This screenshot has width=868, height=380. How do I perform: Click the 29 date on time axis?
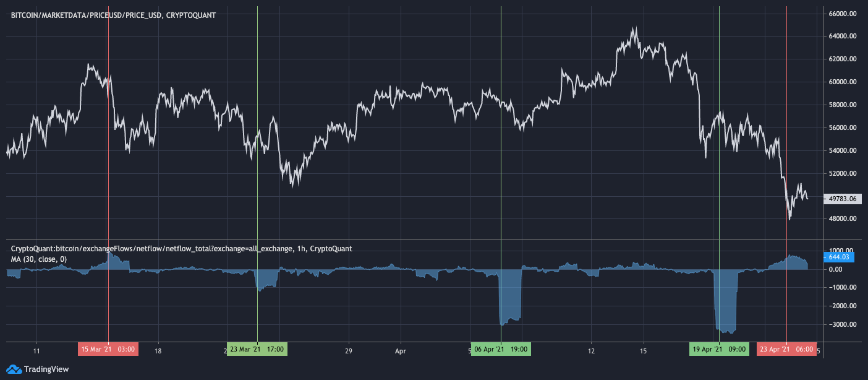click(x=349, y=350)
